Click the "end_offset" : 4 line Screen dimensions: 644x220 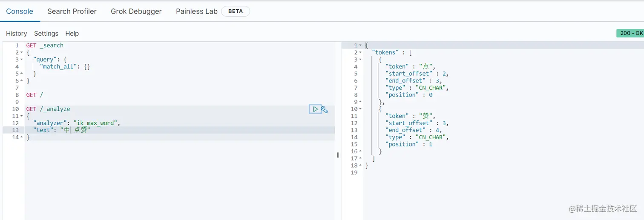point(414,130)
